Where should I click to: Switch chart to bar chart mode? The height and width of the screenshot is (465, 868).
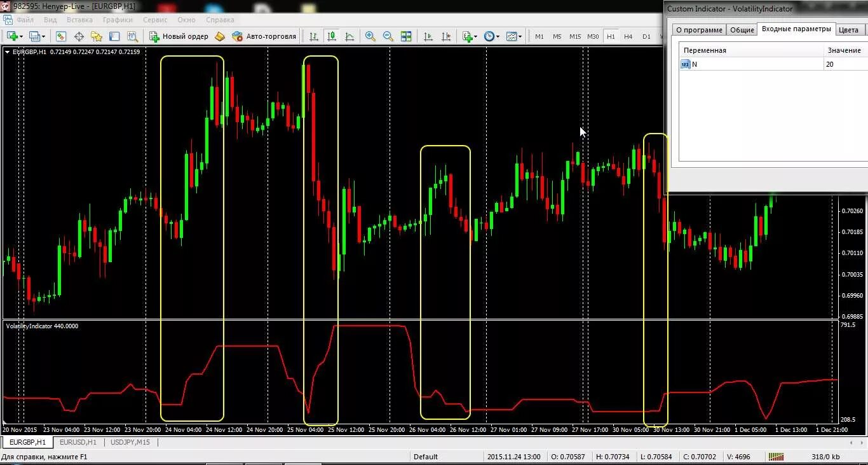point(314,36)
